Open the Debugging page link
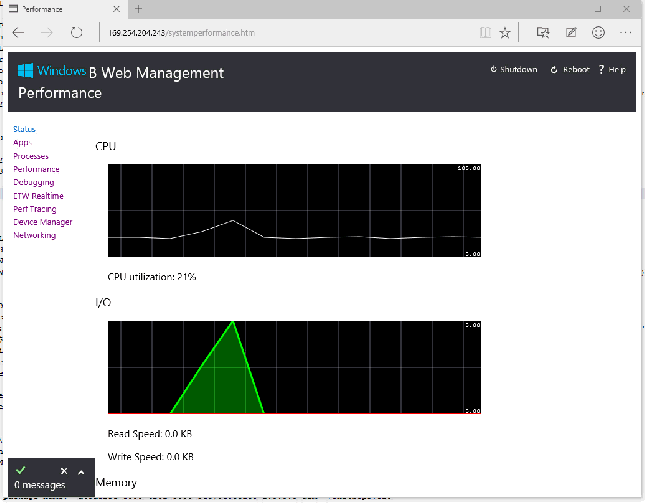 (34, 182)
